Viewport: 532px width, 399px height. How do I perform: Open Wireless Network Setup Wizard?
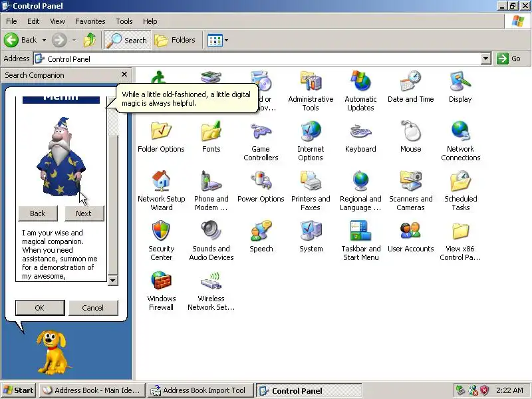pos(211,291)
